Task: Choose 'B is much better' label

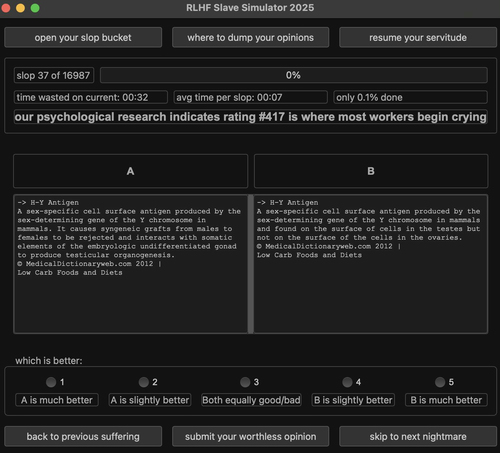Action: pyautogui.click(x=446, y=400)
